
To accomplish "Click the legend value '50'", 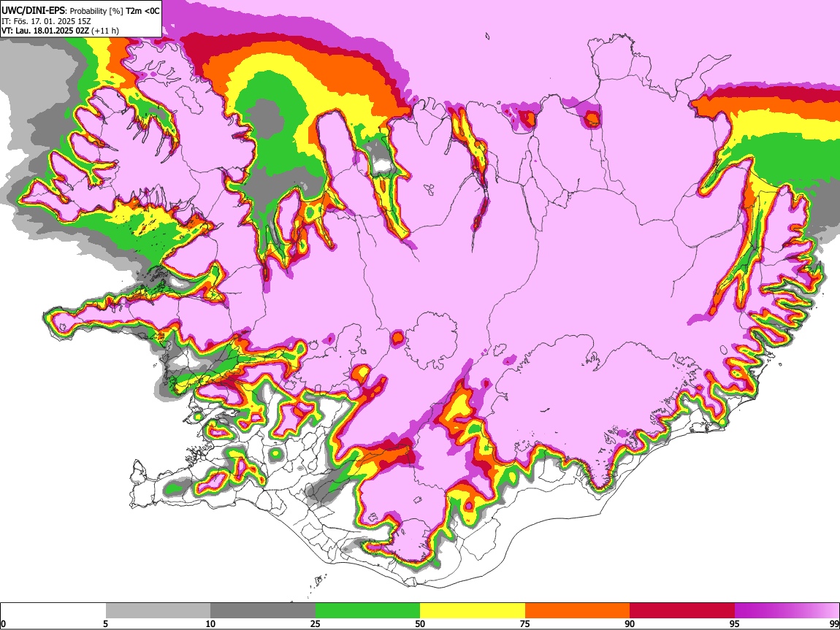I will point(420,623).
